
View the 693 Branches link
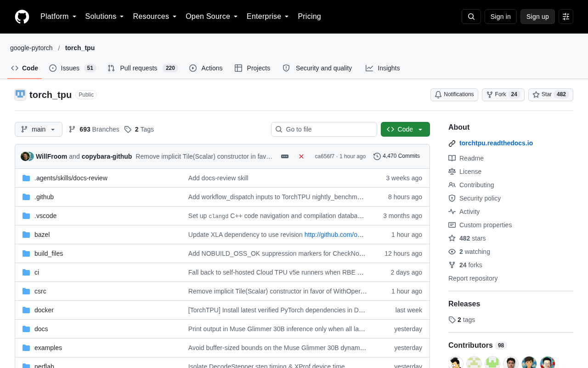pyautogui.click(x=94, y=129)
